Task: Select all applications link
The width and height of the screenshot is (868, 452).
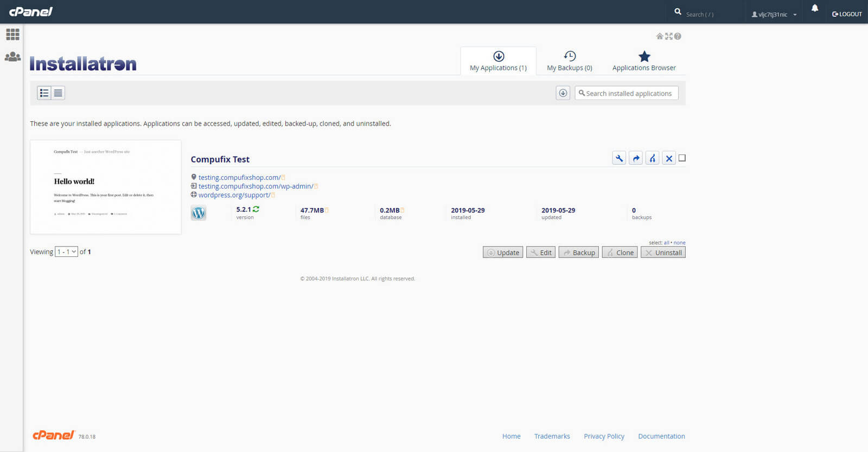Action: coord(666,243)
